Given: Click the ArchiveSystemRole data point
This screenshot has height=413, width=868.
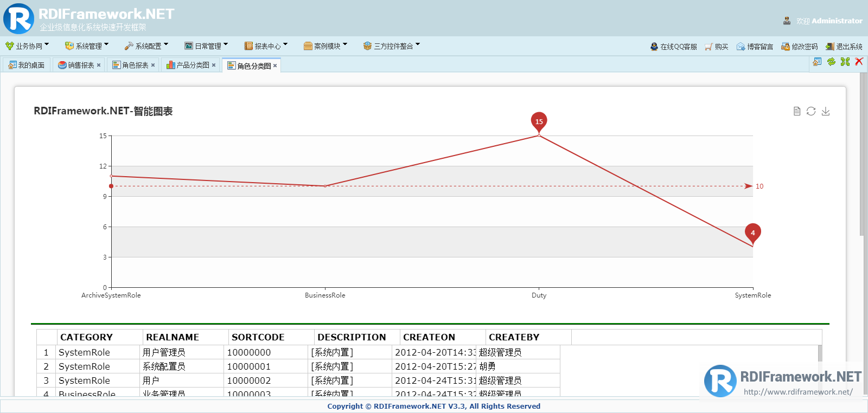Looking at the screenshot, I should 111,176.
